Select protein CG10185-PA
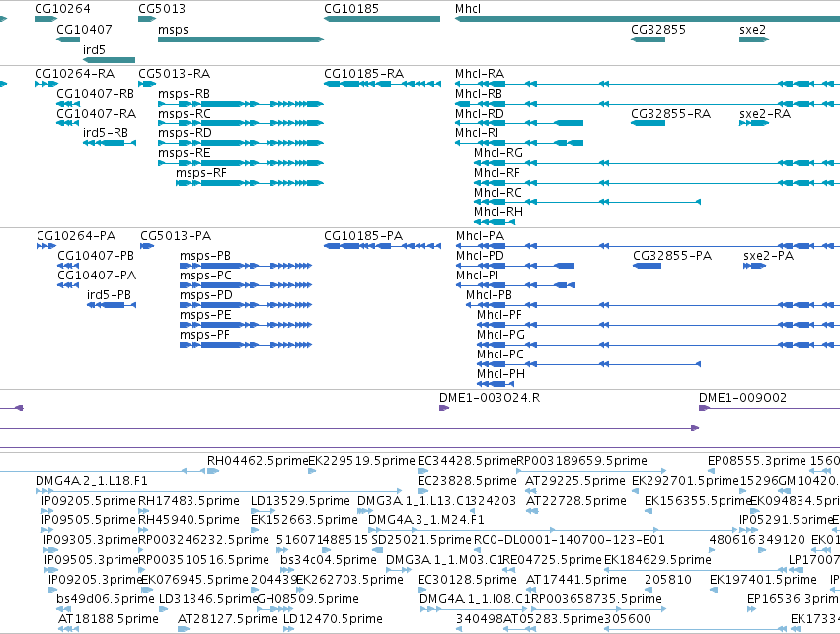Viewport: 840px width, 634px height. pyautogui.click(x=382, y=246)
